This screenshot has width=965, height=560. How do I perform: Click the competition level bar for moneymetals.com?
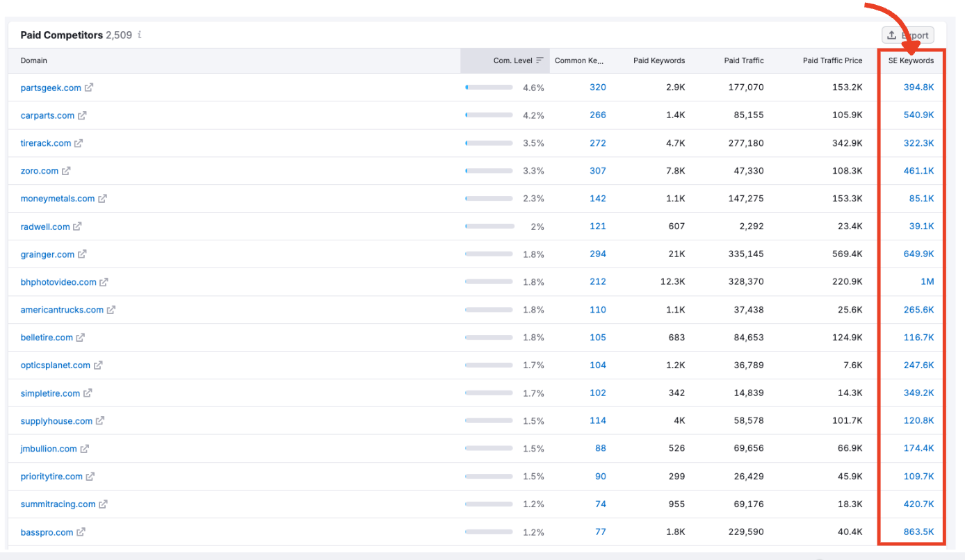pyautogui.click(x=489, y=198)
